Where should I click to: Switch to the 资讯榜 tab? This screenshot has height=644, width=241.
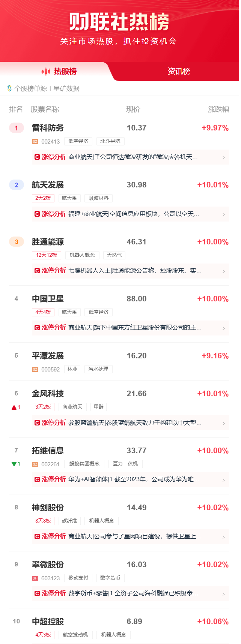(179, 71)
